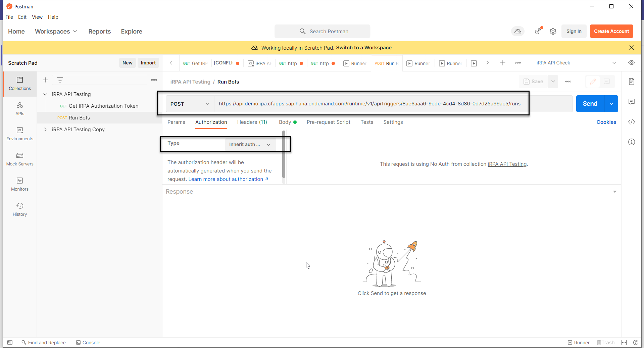The height and width of the screenshot is (348, 644).
Task: Open the help question mark icon
Action: point(636,343)
